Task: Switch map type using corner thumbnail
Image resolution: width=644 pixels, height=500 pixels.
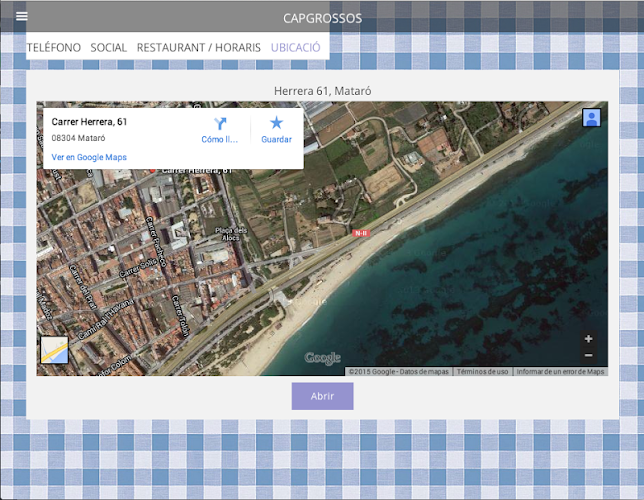Action: point(54,351)
